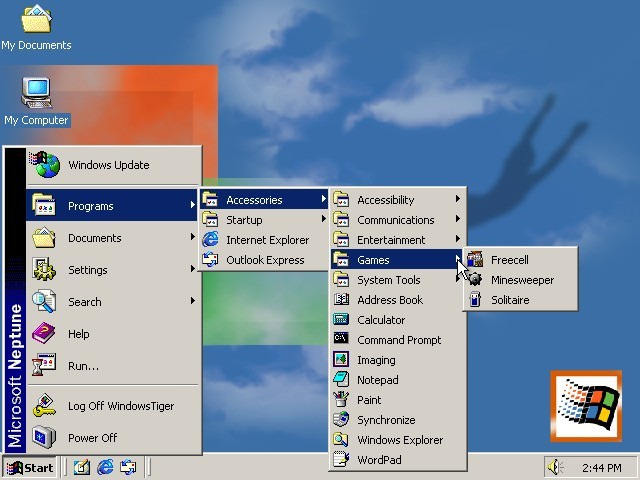Expand the Programs submenu arrow
Image resolution: width=640 pixels, height=480 pixels.
[192, 205]
